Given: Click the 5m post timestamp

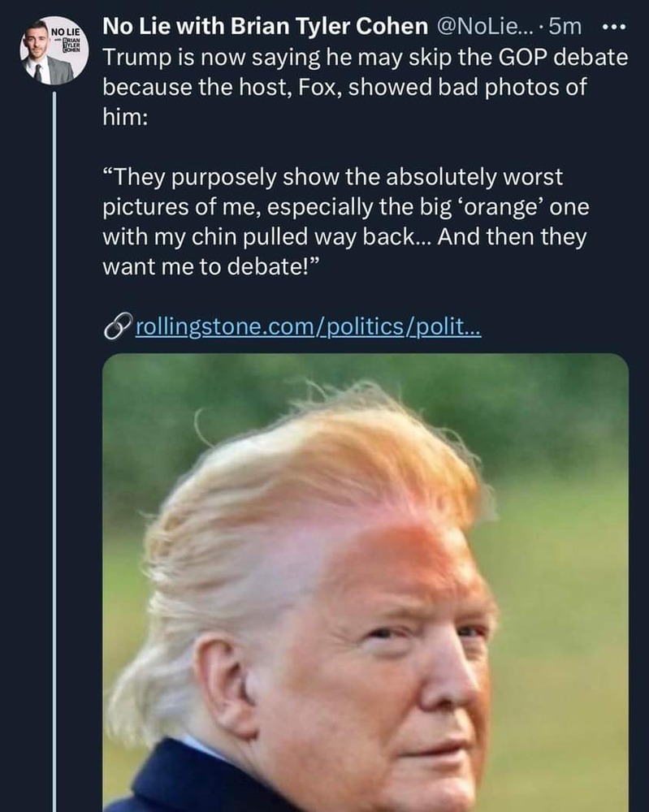Looking at the screenshot, I should click(566, 26).
